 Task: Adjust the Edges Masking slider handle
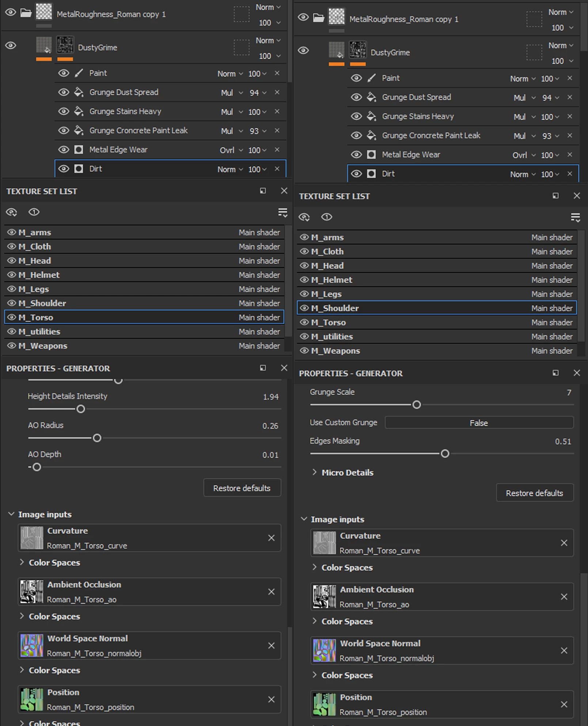pyautogui.click(x=445, y=453)
